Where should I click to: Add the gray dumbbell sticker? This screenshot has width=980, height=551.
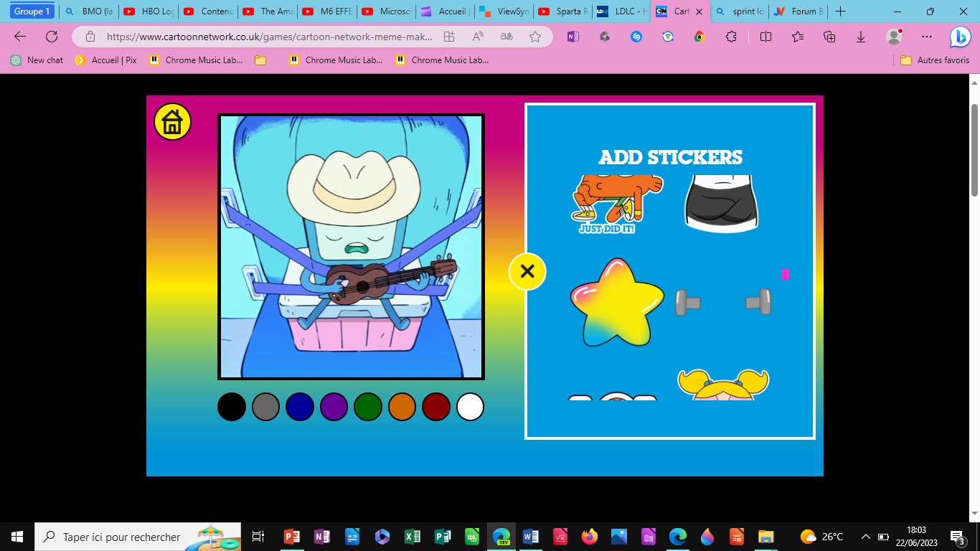pos(723,302)
